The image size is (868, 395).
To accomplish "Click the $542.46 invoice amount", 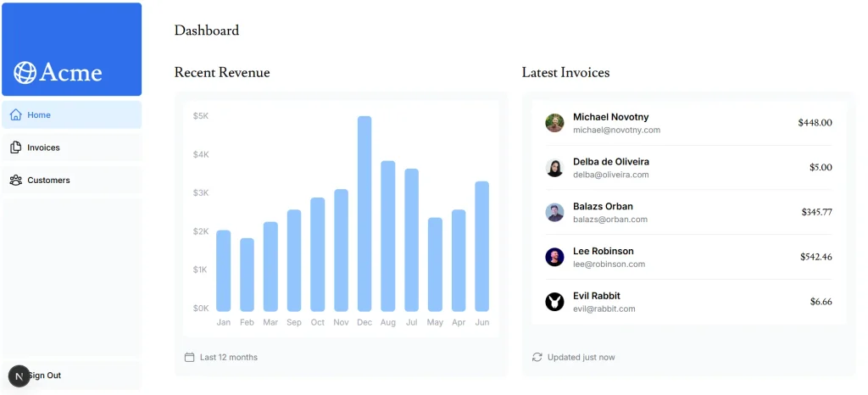I will [816, 257].
